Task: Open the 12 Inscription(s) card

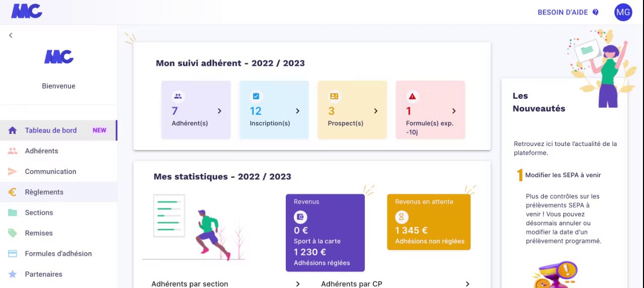Action: 274,110
